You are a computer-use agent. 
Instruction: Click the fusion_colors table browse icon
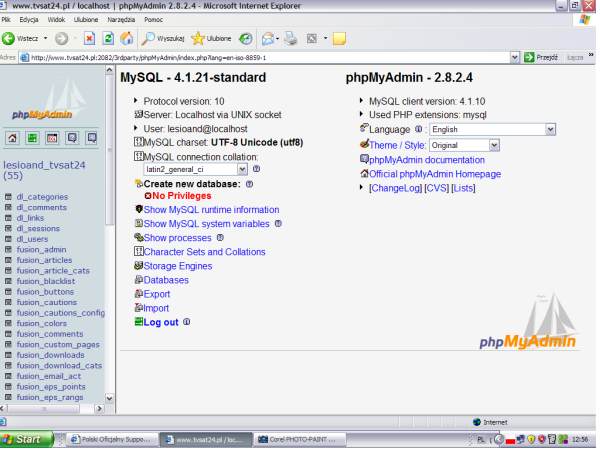(x=8, y=323)
